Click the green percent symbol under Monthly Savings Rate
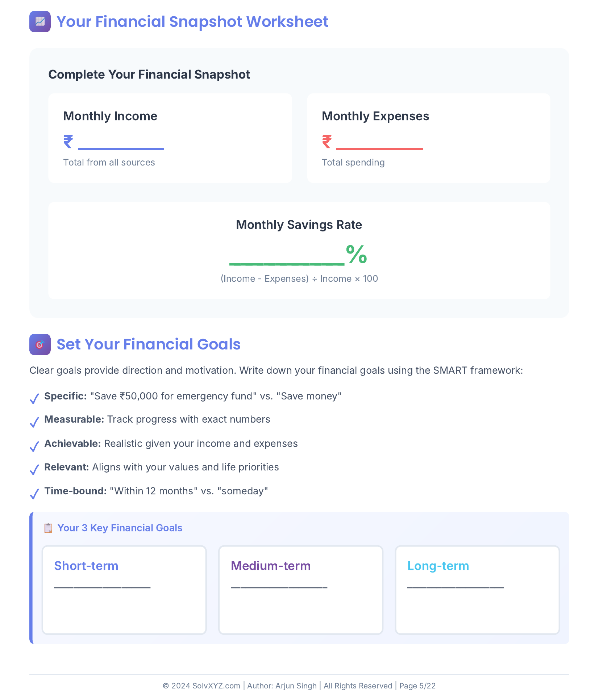The height and width of the screenshot is (700, 599). click(357, 254)
